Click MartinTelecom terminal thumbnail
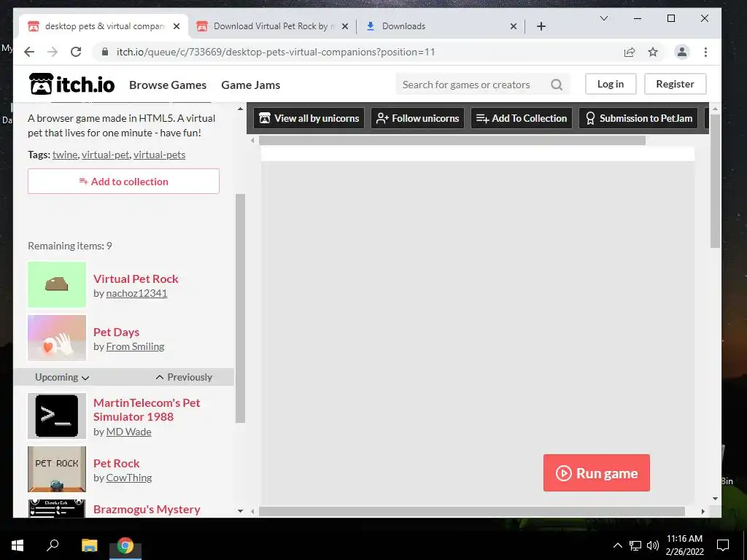This screenshot has height=560, width=747. [x=57, y=416]
